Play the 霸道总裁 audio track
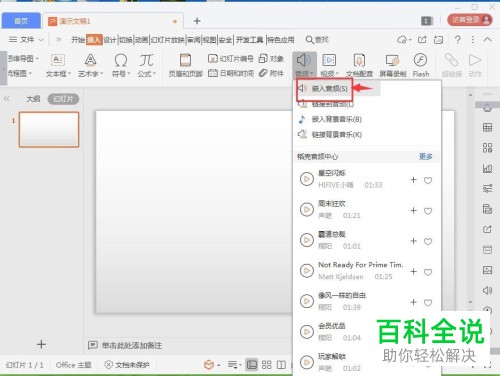500x376 pixels. point(306,240)
